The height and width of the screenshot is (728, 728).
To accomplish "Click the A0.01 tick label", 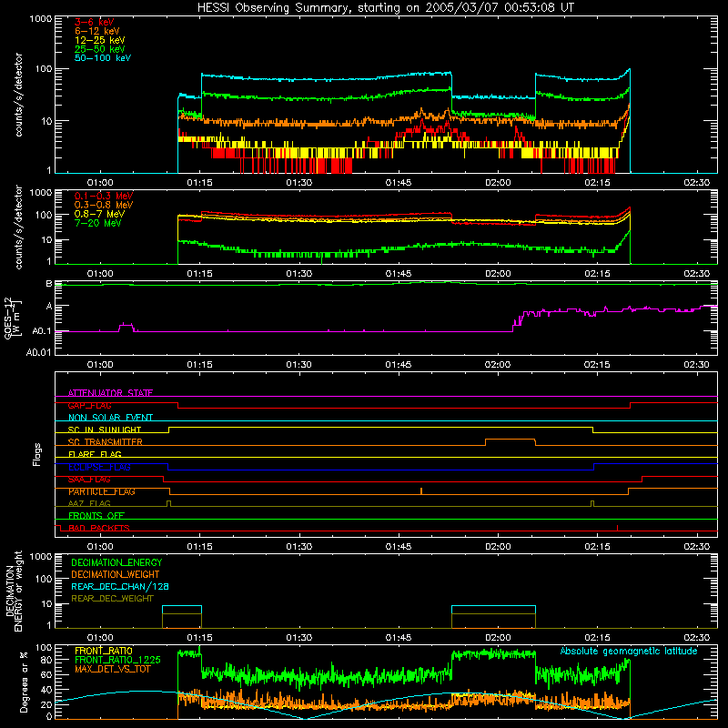I will coord(38,352).
